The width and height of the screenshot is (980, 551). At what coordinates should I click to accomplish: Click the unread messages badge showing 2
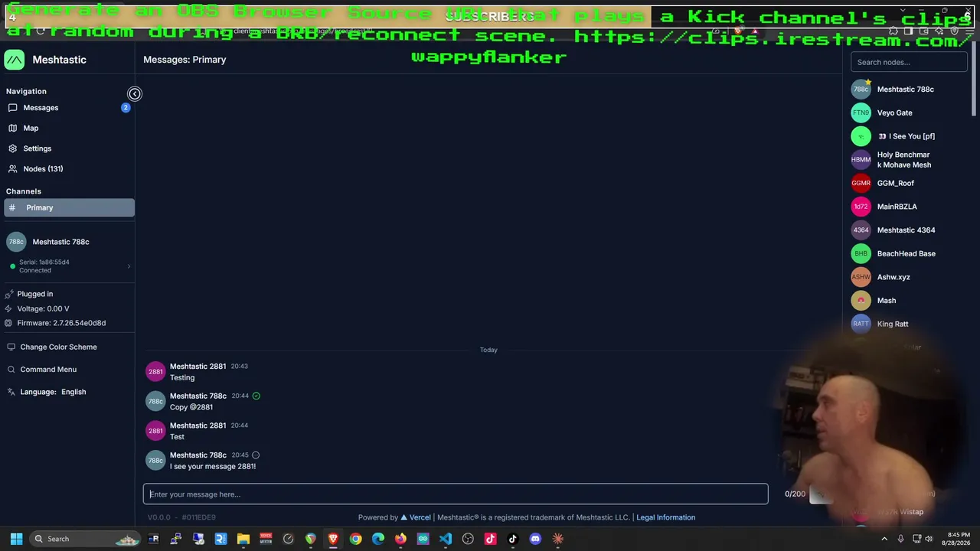point(126,108)
